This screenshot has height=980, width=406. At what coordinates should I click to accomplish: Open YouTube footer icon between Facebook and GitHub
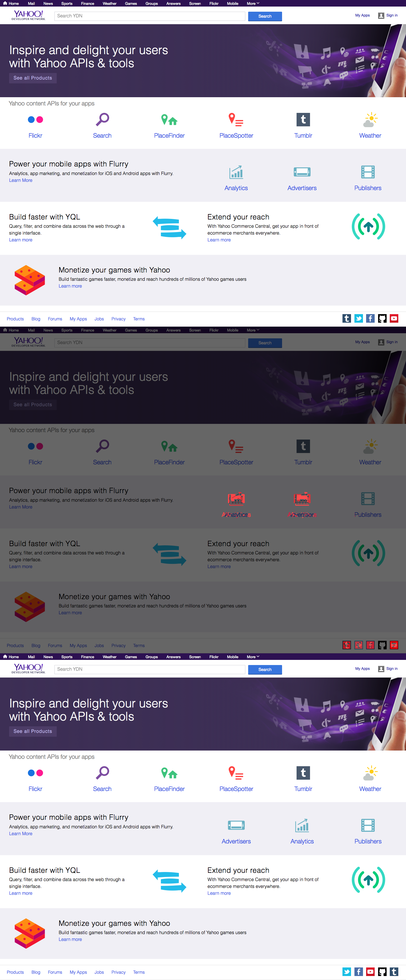click(x=370, y=972)
